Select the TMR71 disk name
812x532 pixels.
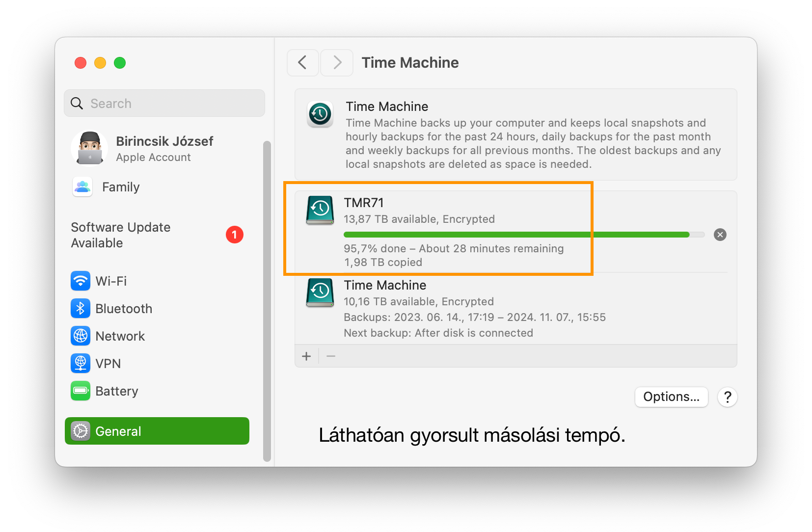tap(364, 203)
